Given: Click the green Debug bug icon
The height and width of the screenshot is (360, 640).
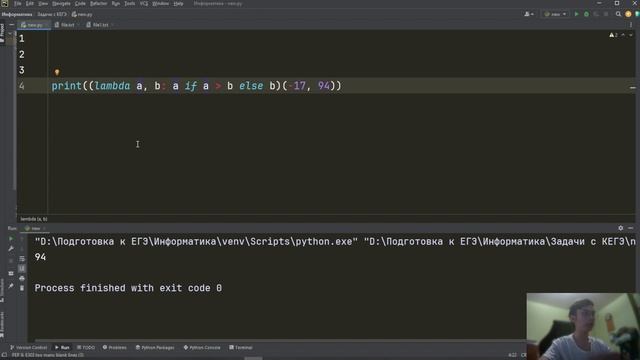Looking at the screenshot, I should [x=587, y=14].
